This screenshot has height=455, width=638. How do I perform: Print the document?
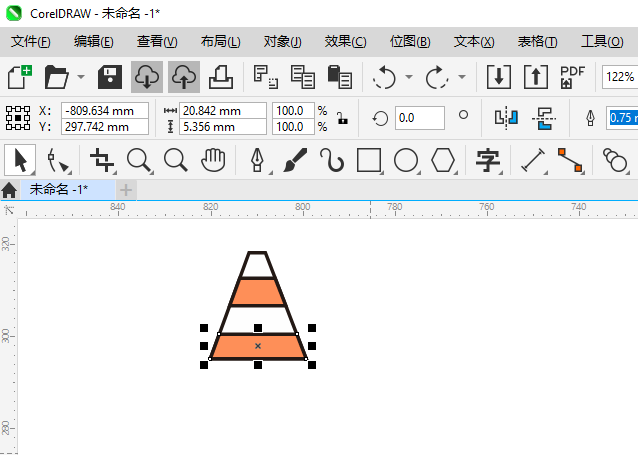coord(221,77)
